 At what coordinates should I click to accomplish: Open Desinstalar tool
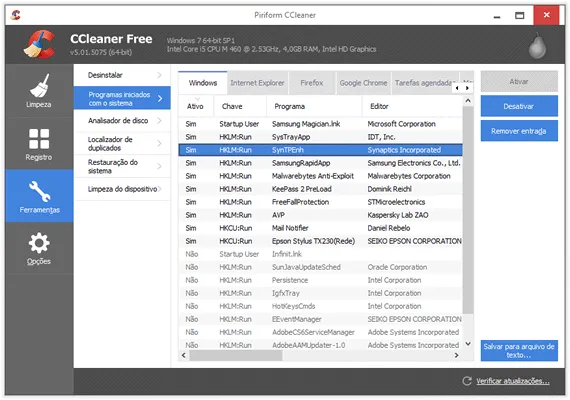123,75
